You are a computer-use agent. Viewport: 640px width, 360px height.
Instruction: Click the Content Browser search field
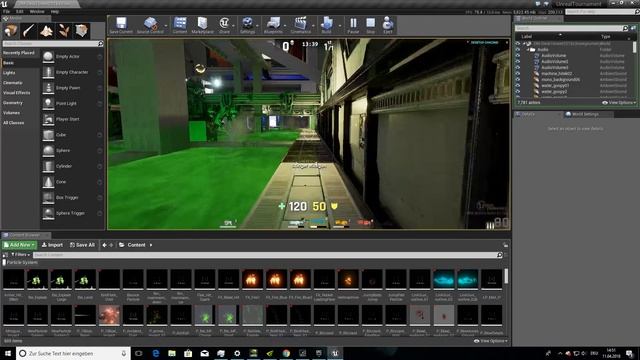coord(268,255)
